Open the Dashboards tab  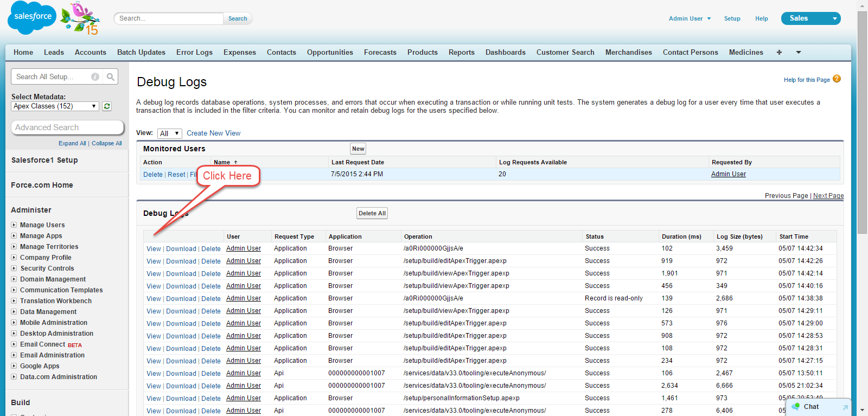click(505, 53)
